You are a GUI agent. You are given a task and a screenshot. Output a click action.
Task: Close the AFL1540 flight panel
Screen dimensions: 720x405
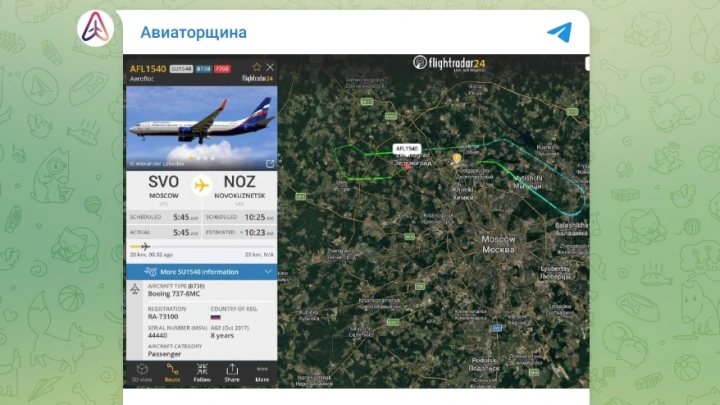point(270,67)
